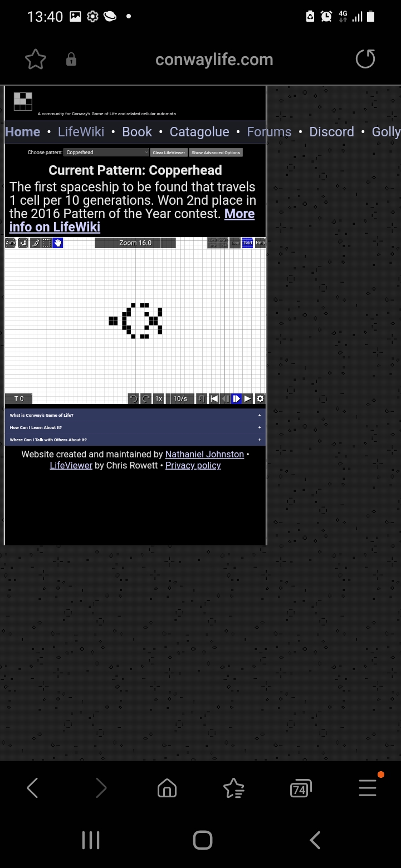This screenshot has height=868, width=401.
Task: Select the dashed selection rectangle tool
Action: (x=47, y=243)
